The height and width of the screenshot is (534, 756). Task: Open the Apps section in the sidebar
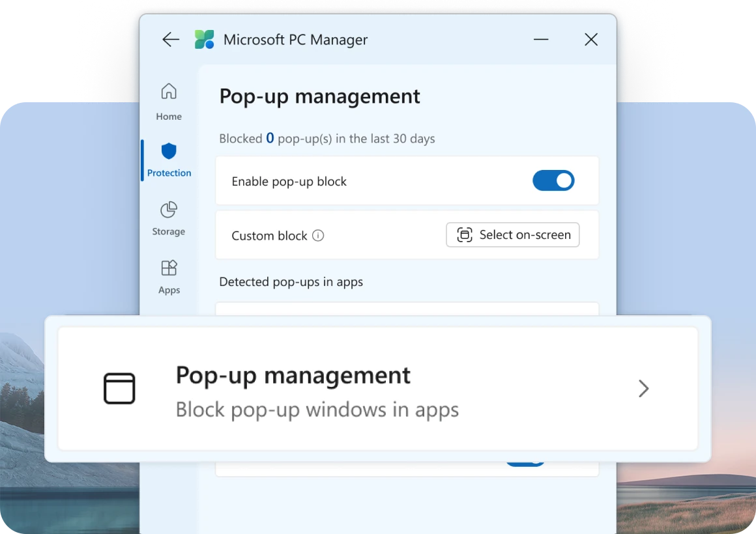tap(168, 277)
